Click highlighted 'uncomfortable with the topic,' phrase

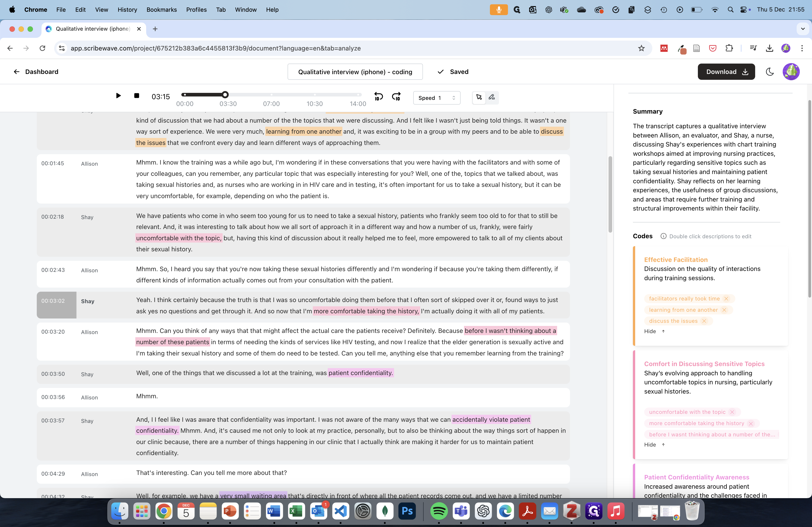(x=179, y=238)
